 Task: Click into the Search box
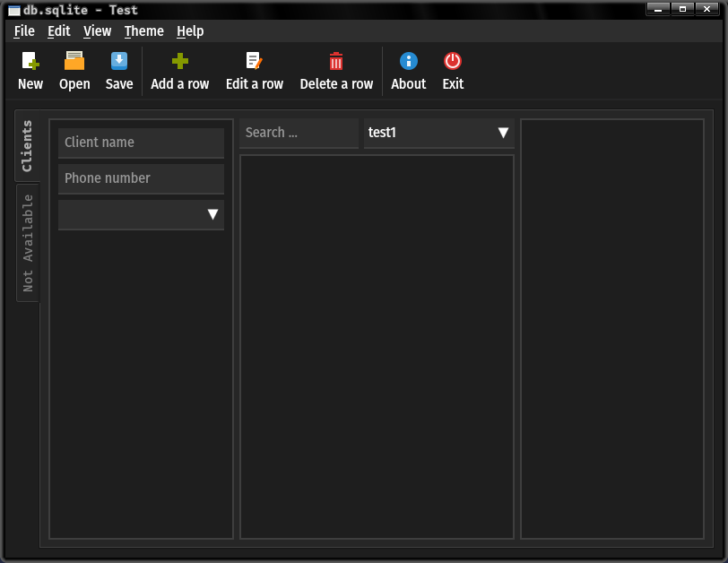click(x=299, y=133)
